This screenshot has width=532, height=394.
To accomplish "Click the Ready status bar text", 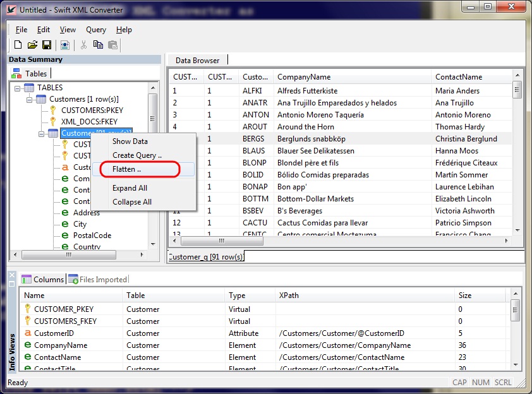I will tap(18, 383).
